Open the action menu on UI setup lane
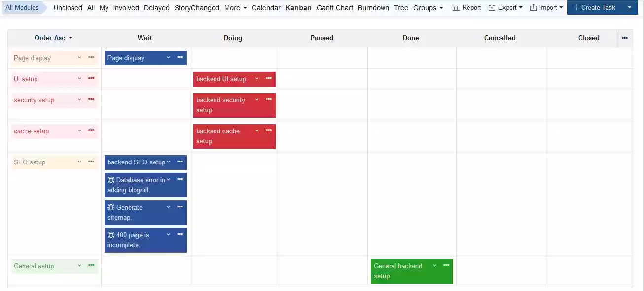The width and height of the screenshot is (644, 291). [x=91, y=78]
